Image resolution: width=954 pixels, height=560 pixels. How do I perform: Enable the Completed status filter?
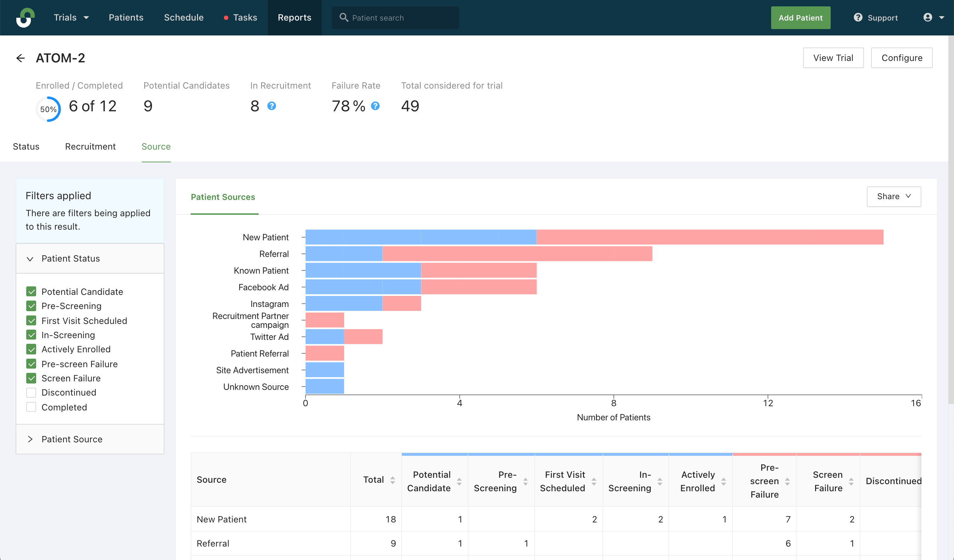[x=32, y=407]
